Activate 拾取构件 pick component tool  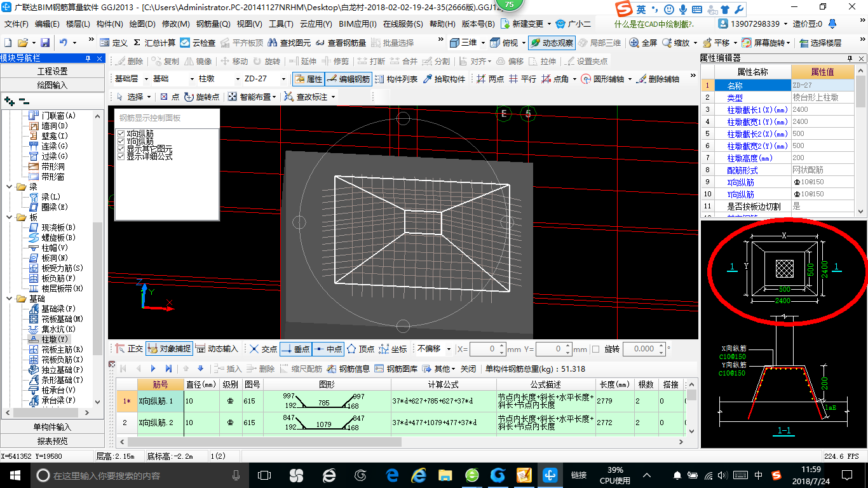(445, 79)
